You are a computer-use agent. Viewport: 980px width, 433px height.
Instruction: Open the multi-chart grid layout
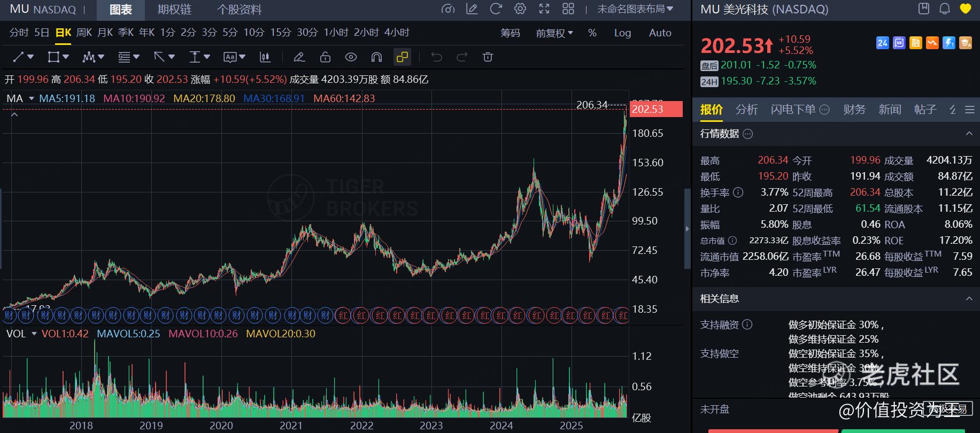coord(568,9)
